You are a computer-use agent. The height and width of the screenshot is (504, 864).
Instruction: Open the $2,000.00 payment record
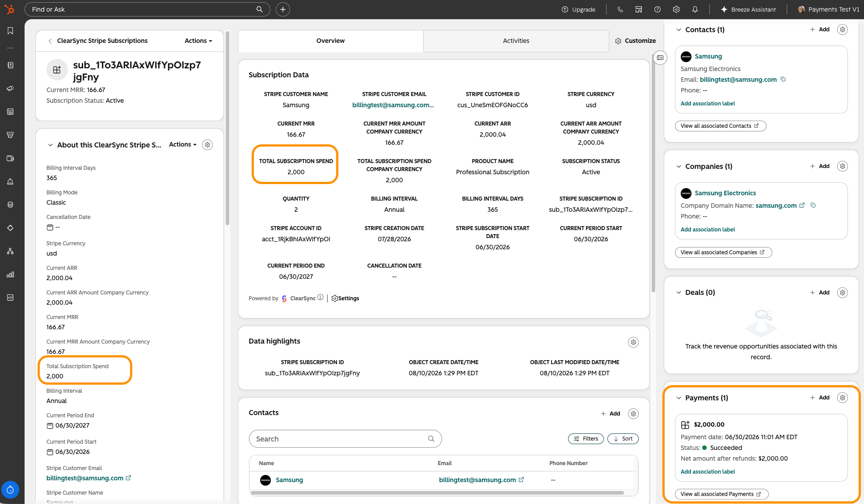(x=709, y=424)
